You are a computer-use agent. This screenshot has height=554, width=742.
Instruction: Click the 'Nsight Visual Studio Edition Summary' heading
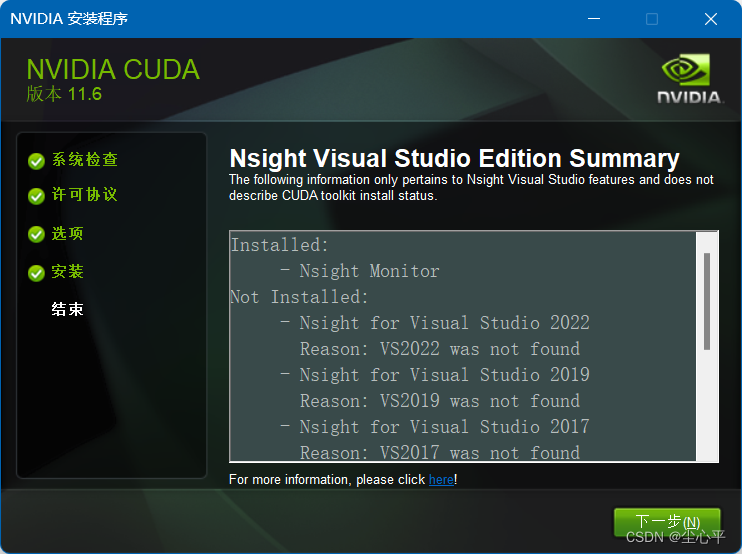(454, 158)
